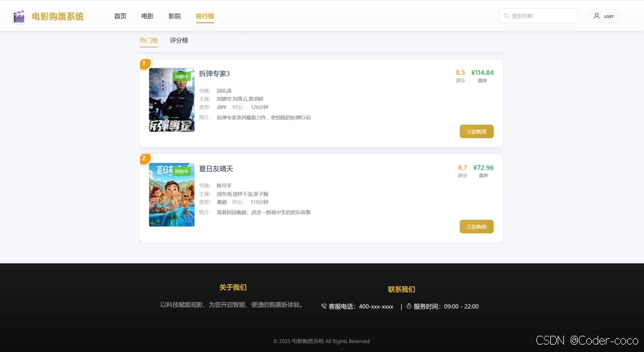The width and height of the screenshot is (644, 352).
Task: Click 热映中 tag on 夏日友晴天 poster
Action: click(182, 171)
